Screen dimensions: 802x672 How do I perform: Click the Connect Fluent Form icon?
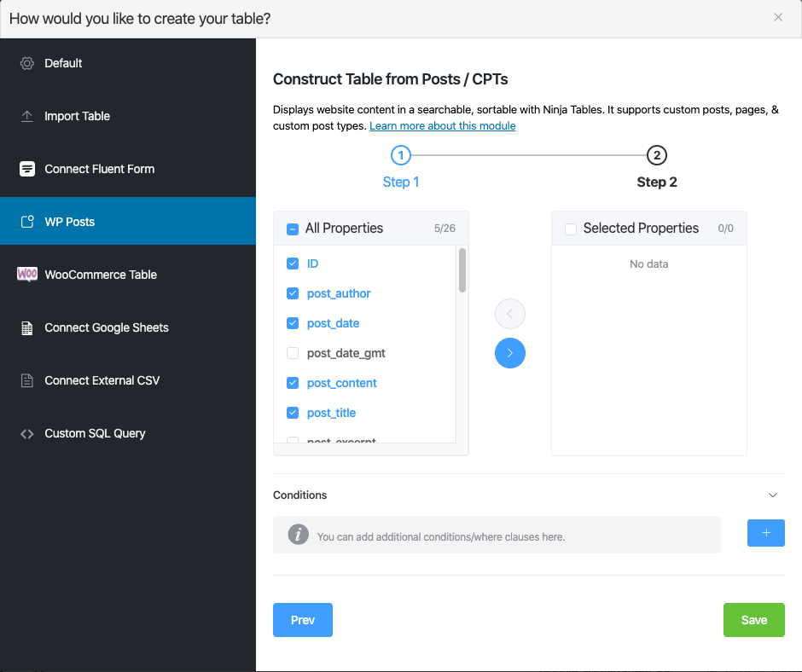pos(27,169)
